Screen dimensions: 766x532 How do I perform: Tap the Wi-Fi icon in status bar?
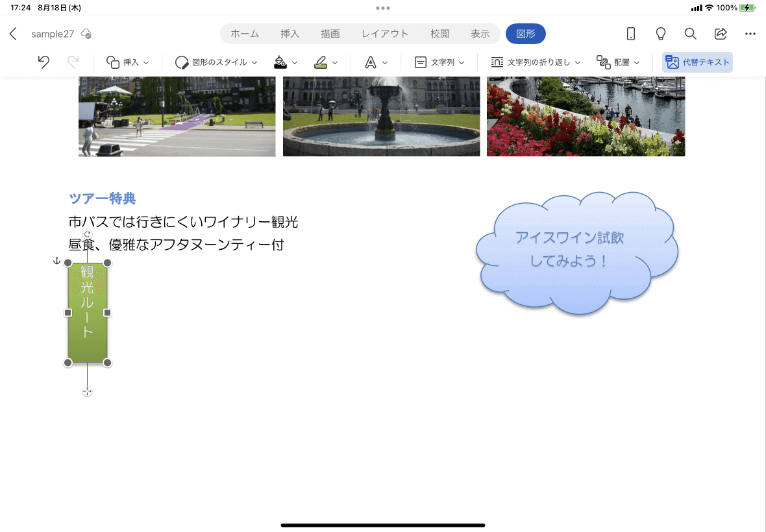[709, 8]
